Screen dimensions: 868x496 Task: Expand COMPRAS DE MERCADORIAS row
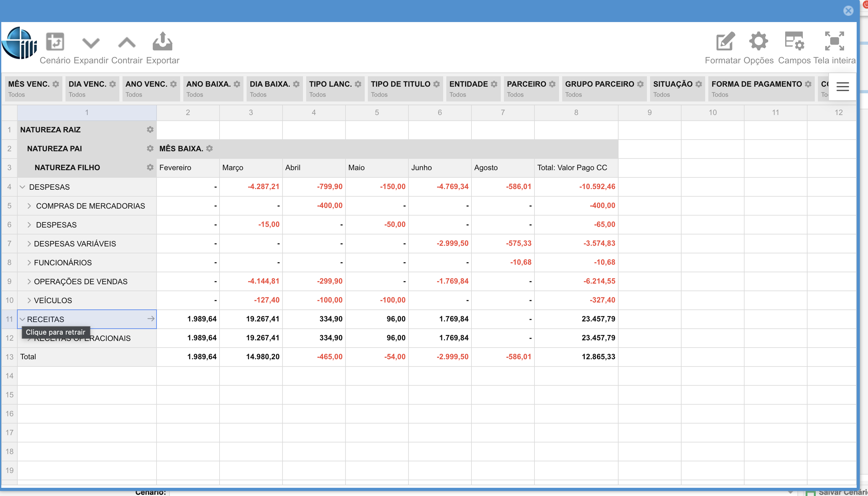[x=29, y=206]
